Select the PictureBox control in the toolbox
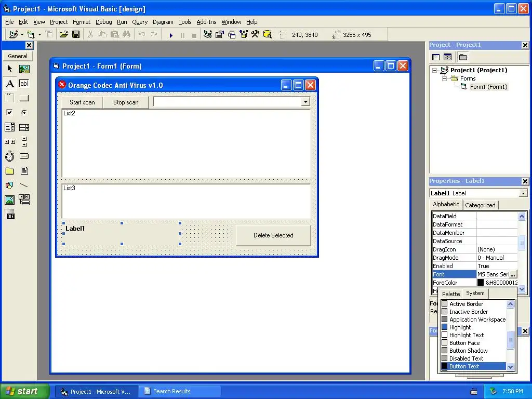 pyautogui.click(x=24, y=69)
